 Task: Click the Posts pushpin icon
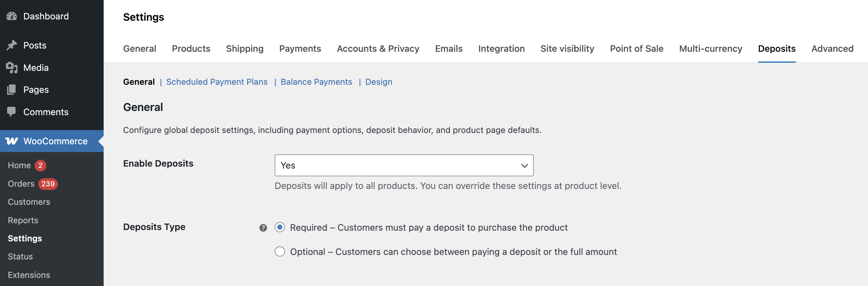pyautogui.click(x=11, y=45)
